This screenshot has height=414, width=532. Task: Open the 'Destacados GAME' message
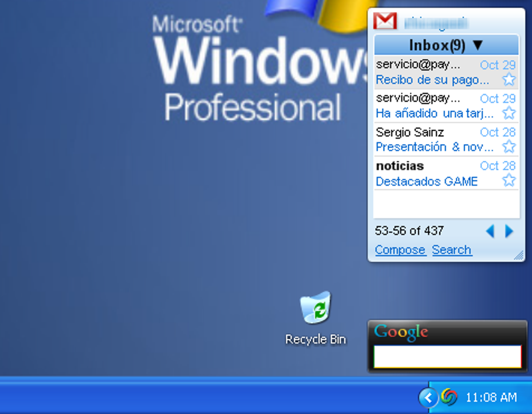click(427, 181)
